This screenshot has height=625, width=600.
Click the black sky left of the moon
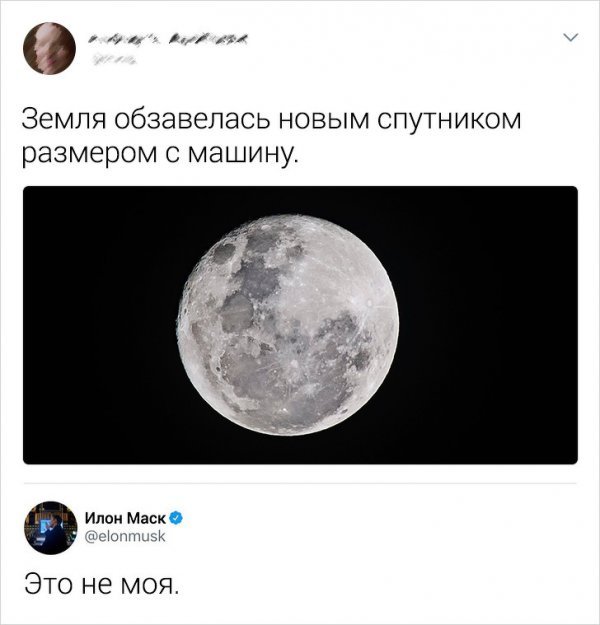click(x=100, y=325)
